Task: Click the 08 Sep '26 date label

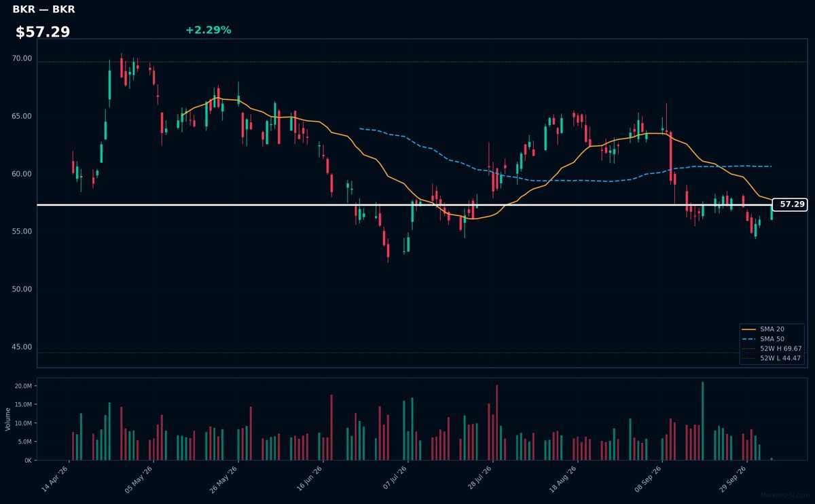Action: [649, 479]
